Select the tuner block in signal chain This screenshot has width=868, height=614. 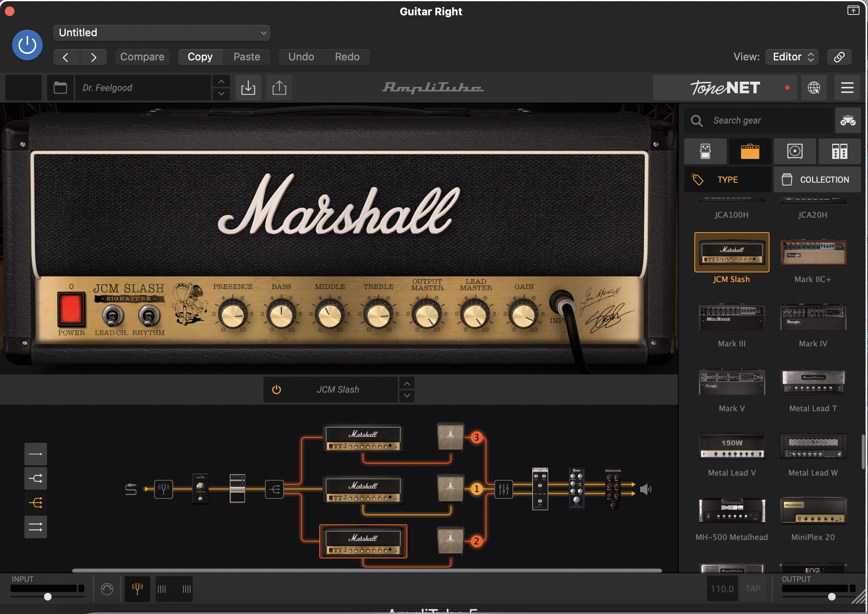tap(163, 489)
